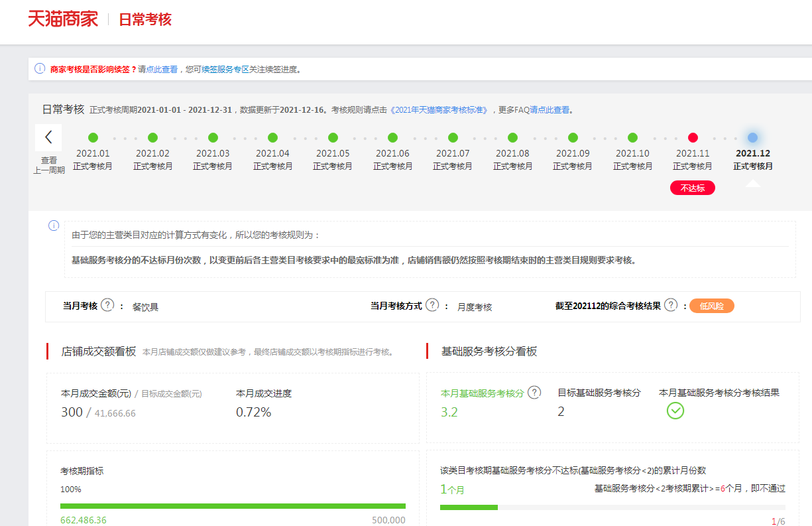812x526 pixels.
Task: Click the 目标基础服务考核分 label
Action: [x=599, y=393]
